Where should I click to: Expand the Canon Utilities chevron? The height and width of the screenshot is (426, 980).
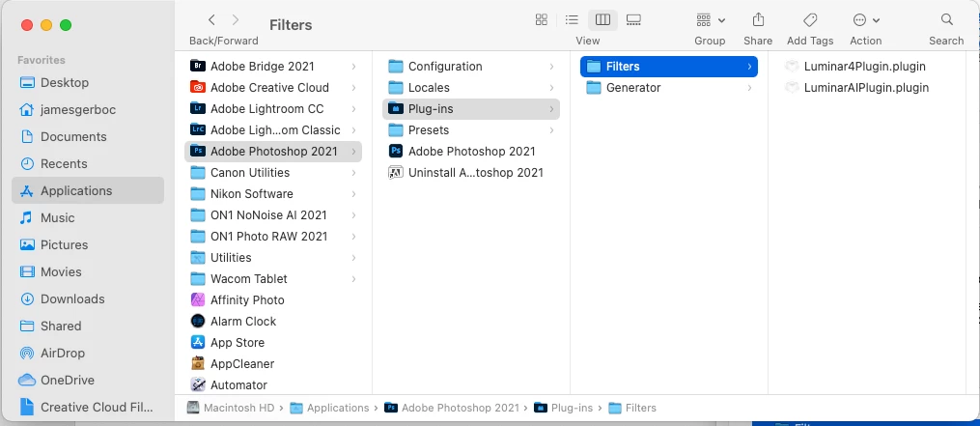click(353, 173)
